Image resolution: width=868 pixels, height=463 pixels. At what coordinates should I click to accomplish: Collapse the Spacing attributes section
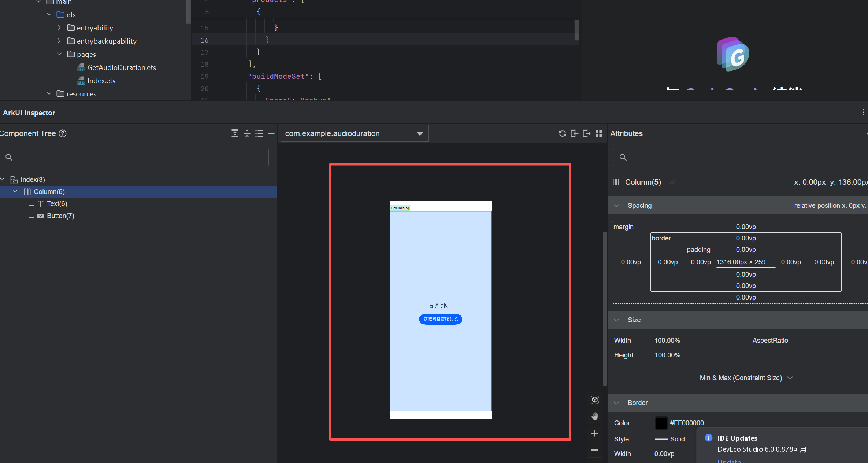[616, 206]
